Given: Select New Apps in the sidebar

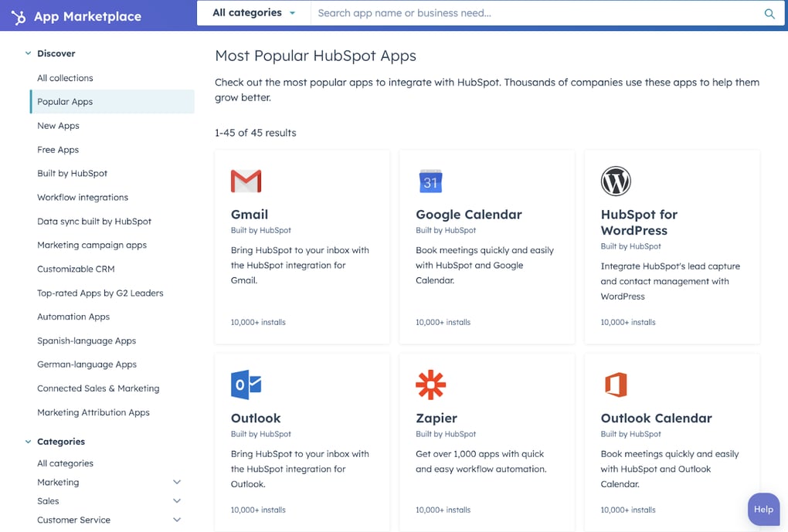Looking at the screenshot, I should pos(58,125).
